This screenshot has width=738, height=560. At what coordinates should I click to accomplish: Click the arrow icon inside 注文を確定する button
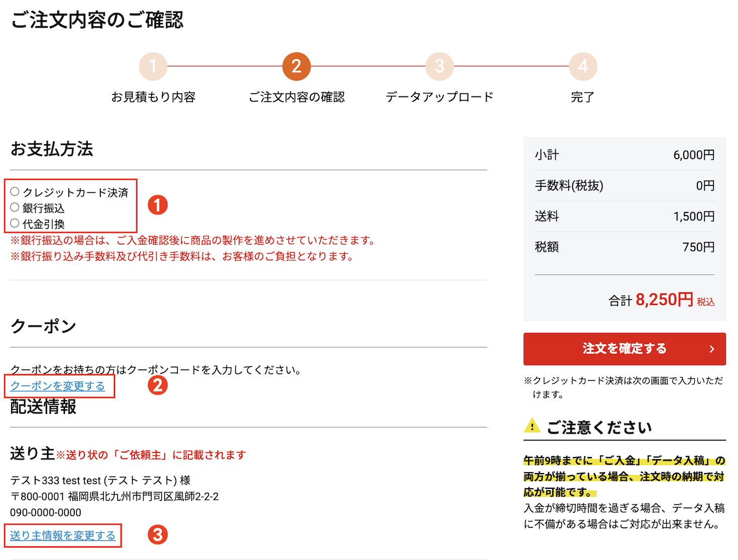coord(711,349)
